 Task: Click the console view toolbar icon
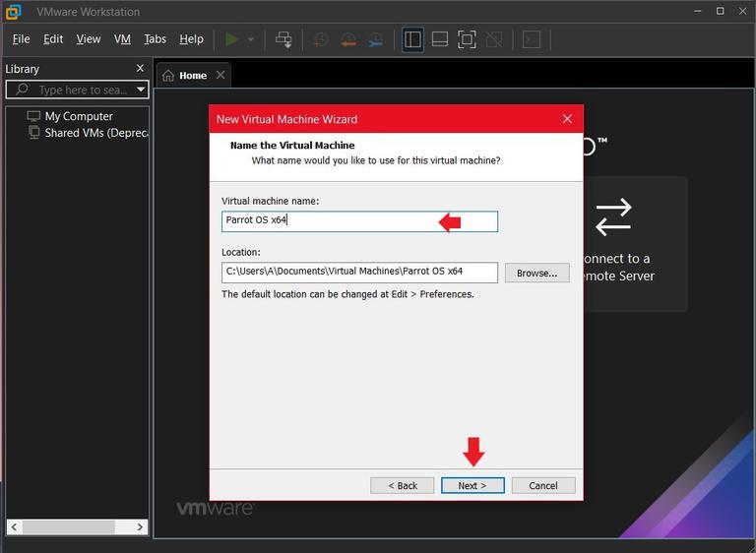pyautogui.click(x=532, y=39)
